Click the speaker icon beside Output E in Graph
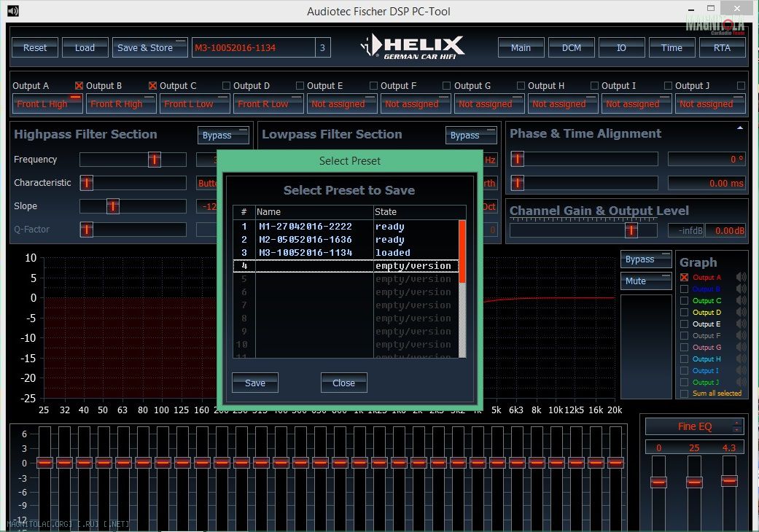The width and height of the screenshot is (759, 532). (x=742, y=324)
